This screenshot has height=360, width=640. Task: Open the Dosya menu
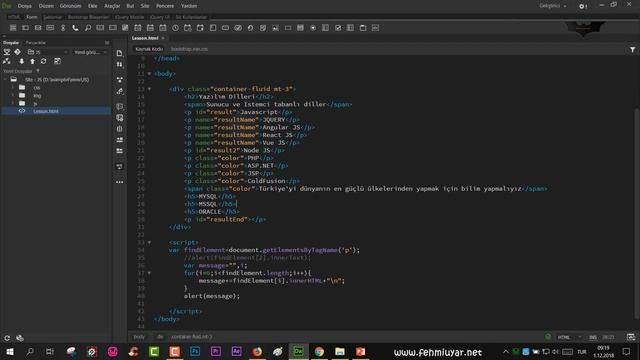(24, 6)
